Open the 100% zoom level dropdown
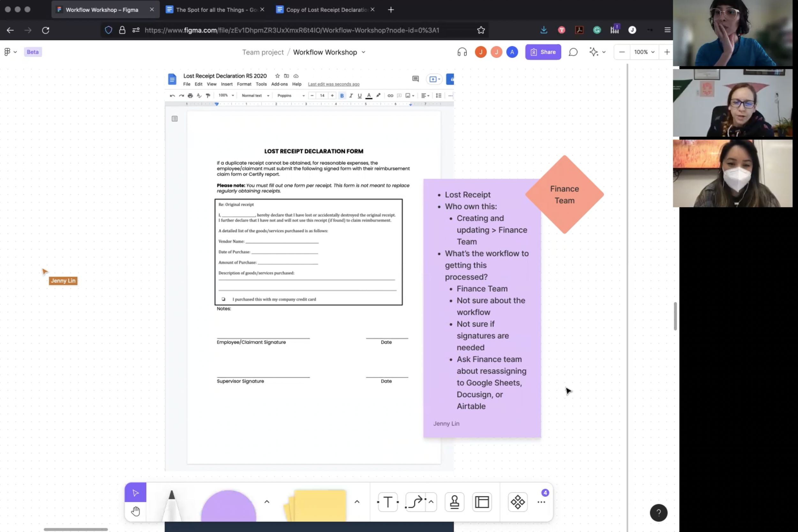 (x=644, y=52)
